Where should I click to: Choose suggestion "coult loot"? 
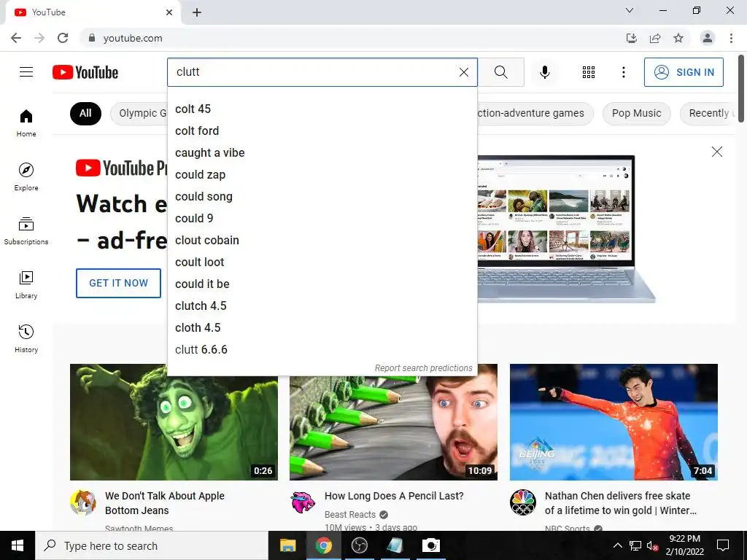coord(322,262)
